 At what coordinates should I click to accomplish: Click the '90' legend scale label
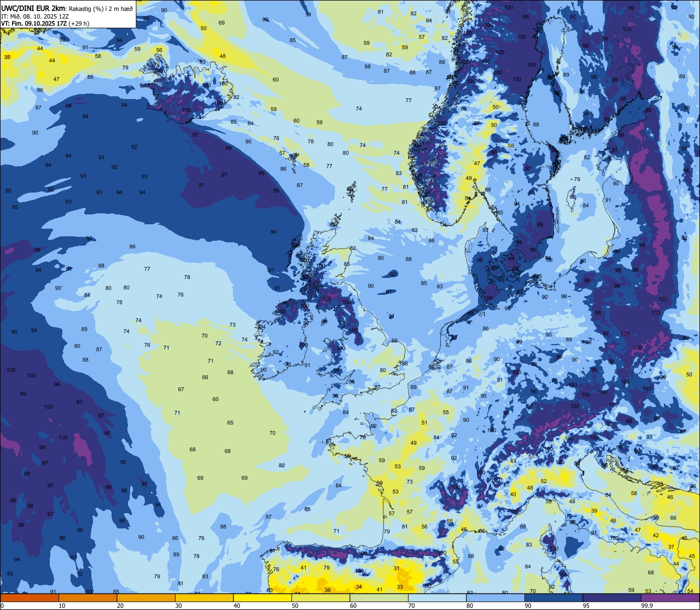tap(528, 606)
